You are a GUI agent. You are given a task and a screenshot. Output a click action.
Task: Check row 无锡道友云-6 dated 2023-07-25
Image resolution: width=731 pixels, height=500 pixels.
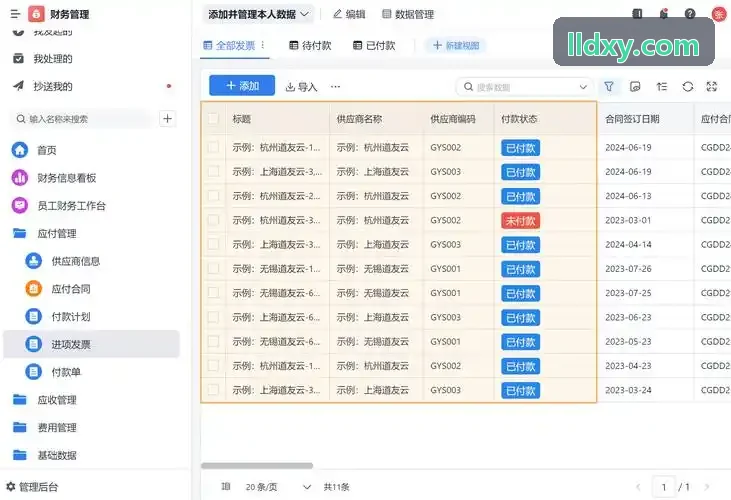coord(213,293)
